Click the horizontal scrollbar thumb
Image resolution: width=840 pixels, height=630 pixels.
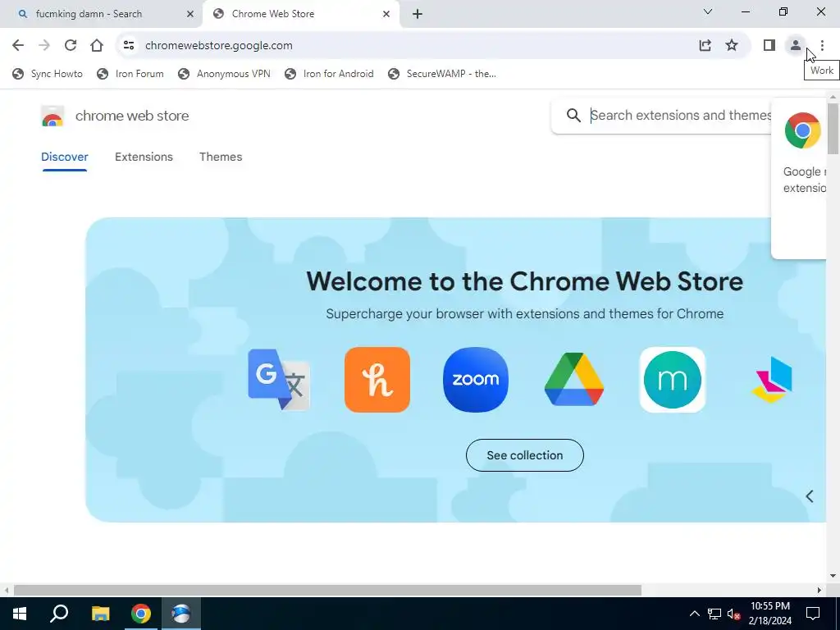coord(327,591)
